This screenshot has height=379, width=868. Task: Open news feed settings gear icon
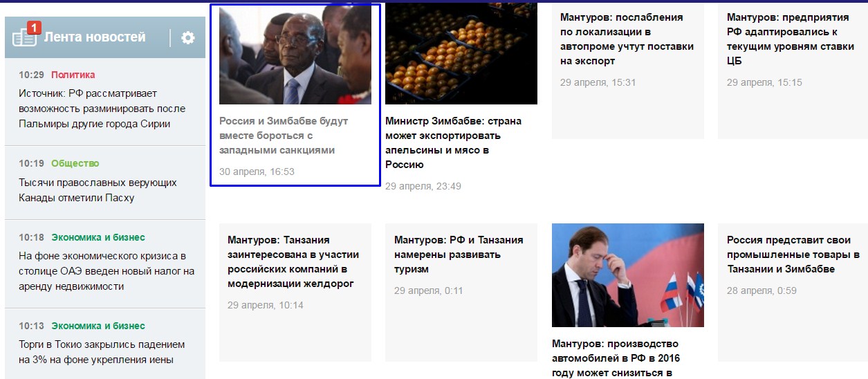pos(187,38)
